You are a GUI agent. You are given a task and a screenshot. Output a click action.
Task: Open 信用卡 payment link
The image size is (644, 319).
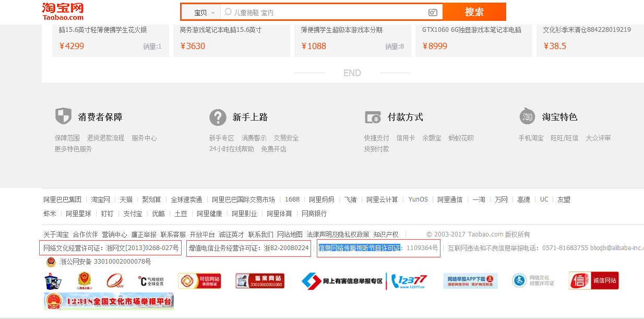[x=406, y=138]
